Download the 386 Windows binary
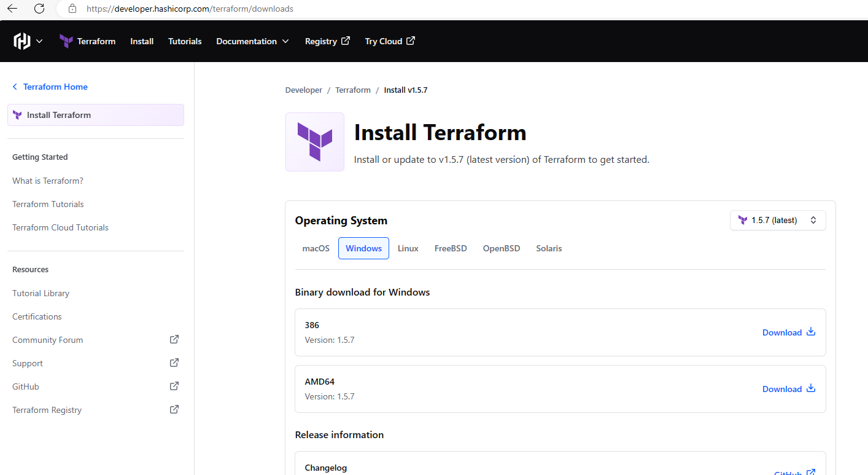 pyautogui.click(x=789, y=332)
